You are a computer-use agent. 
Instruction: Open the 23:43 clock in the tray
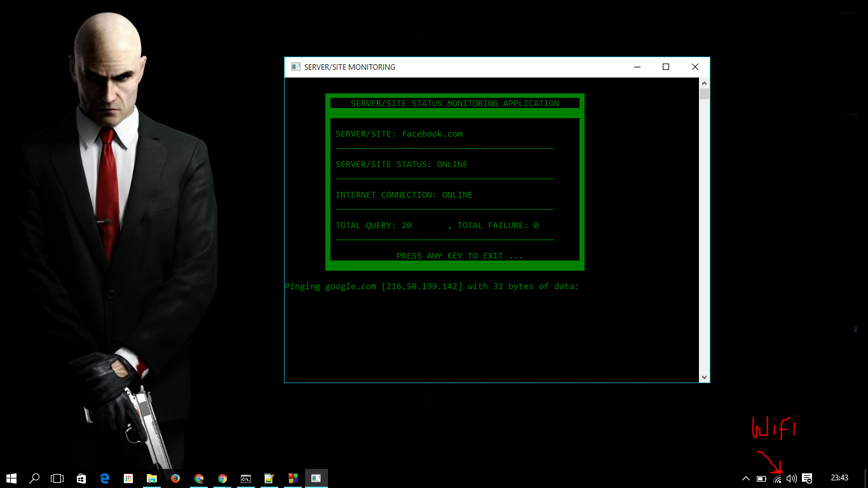tap(839, 478)
